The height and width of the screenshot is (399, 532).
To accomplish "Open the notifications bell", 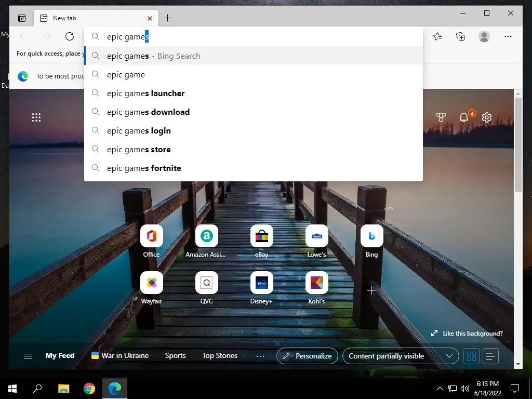I will 464,117.
